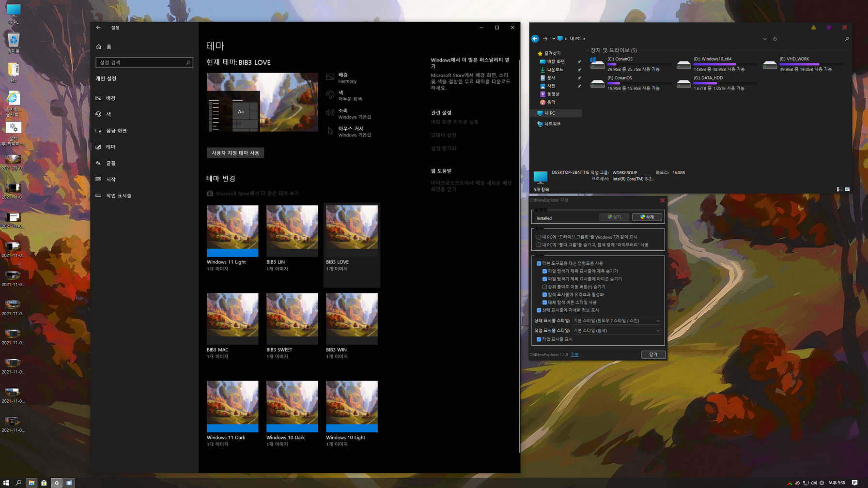Toggle 대체 탐색 버튼 스타일 사용 checkbox

click(544, 302)
